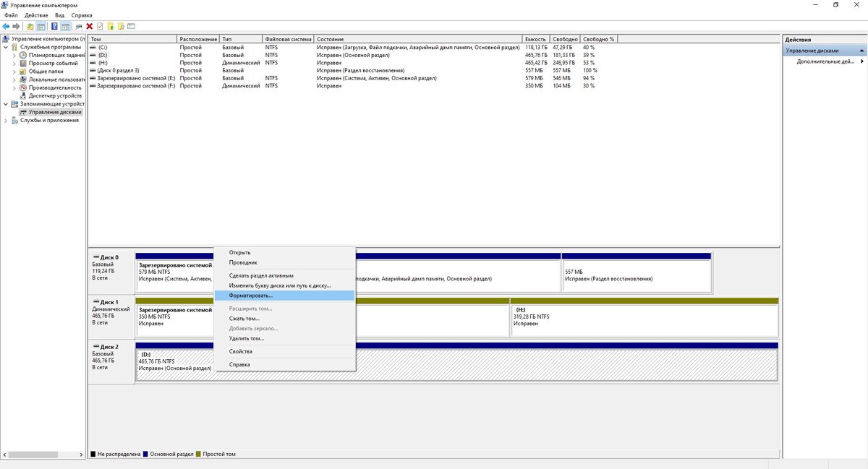Select the Диск 1 Динамический label box
The image size is (868, 469).
[x=111, y=317]
